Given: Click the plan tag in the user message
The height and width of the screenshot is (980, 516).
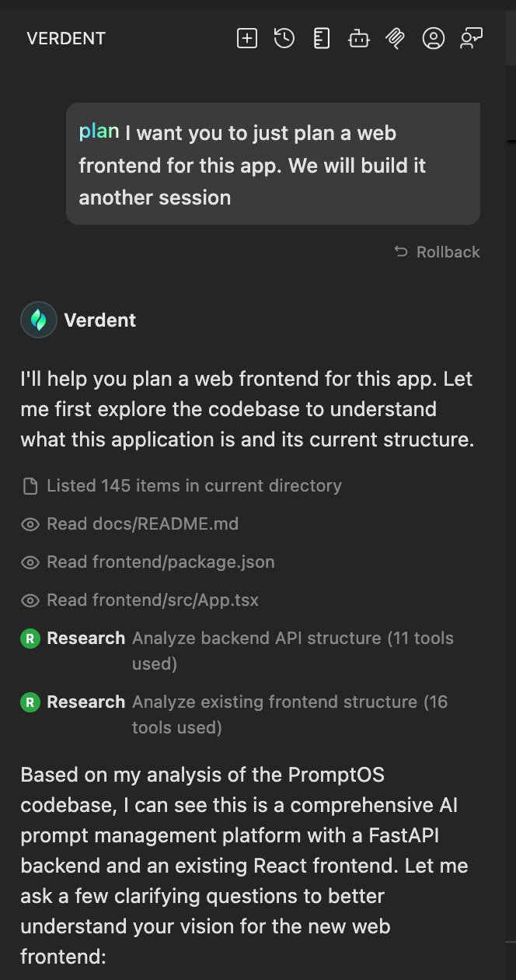Looking at the screenshot, I should pos(99,131).
